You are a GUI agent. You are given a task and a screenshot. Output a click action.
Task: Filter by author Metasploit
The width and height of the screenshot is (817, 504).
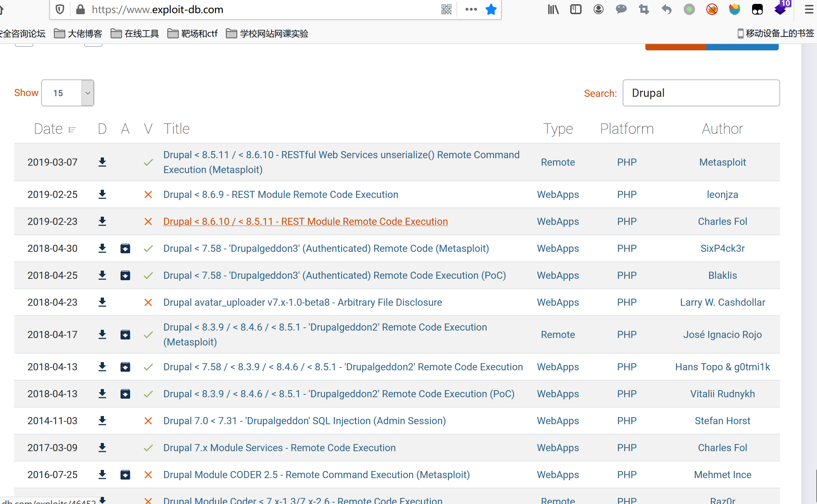click(x=723, y=162)
